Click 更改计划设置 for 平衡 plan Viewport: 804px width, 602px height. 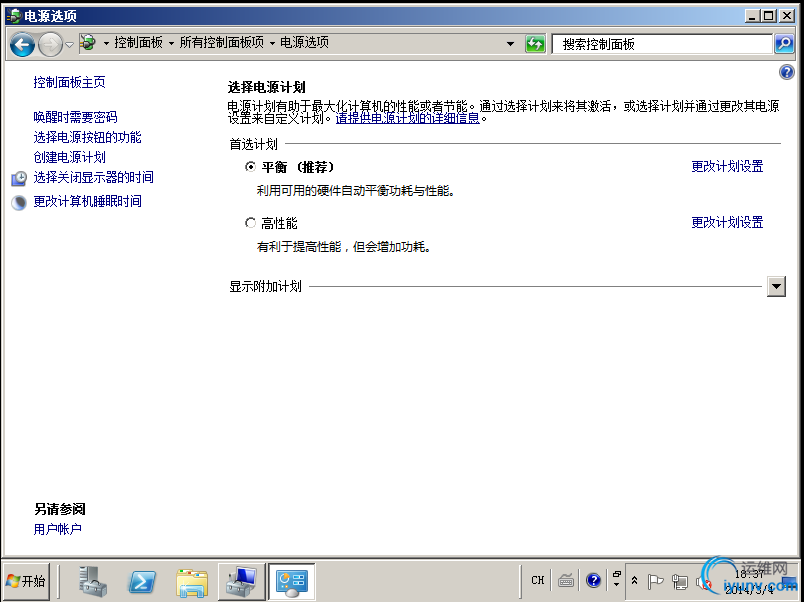(x=727, y=166)
